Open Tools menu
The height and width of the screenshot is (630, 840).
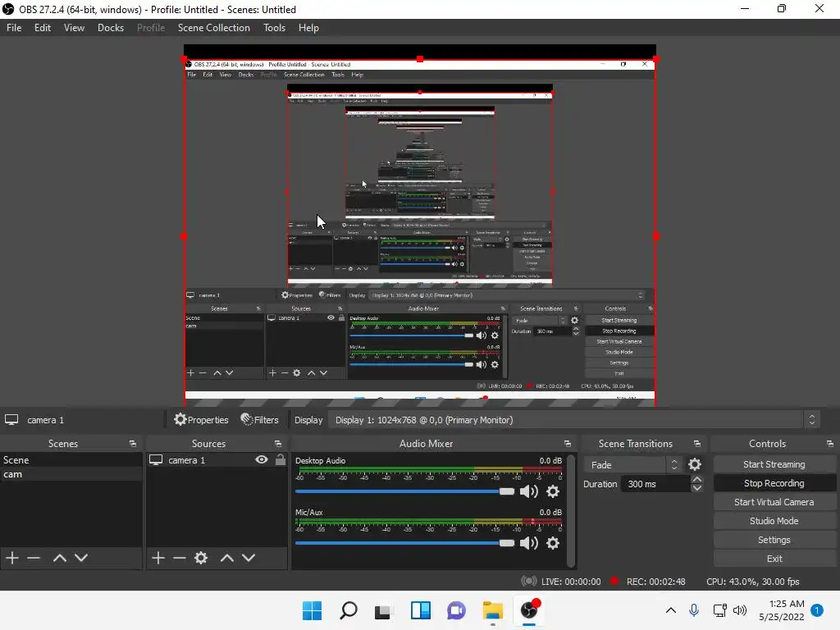tap(274, 28)
